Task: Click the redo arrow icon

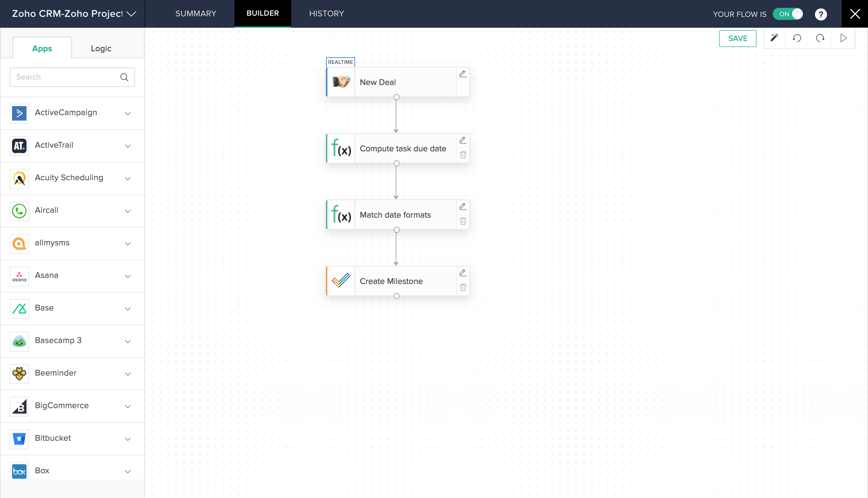Action: (x=820, y=38)
